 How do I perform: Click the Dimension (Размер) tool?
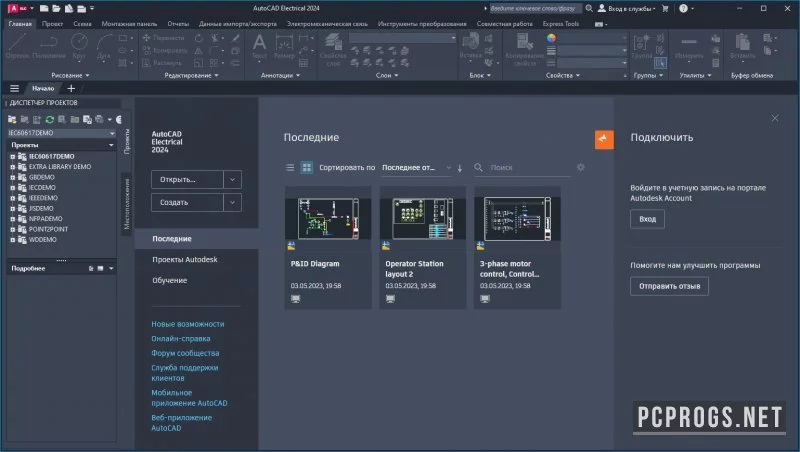(284, 47)
